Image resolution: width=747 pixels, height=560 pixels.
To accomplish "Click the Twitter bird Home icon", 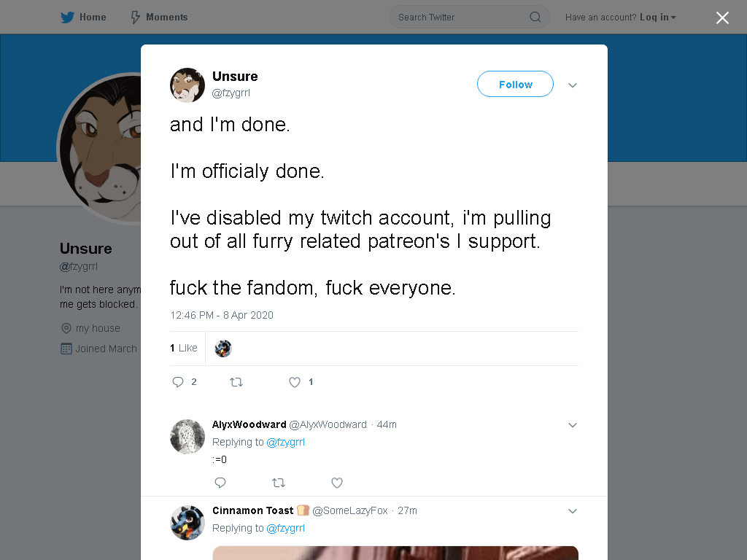I will coord(67,17).
